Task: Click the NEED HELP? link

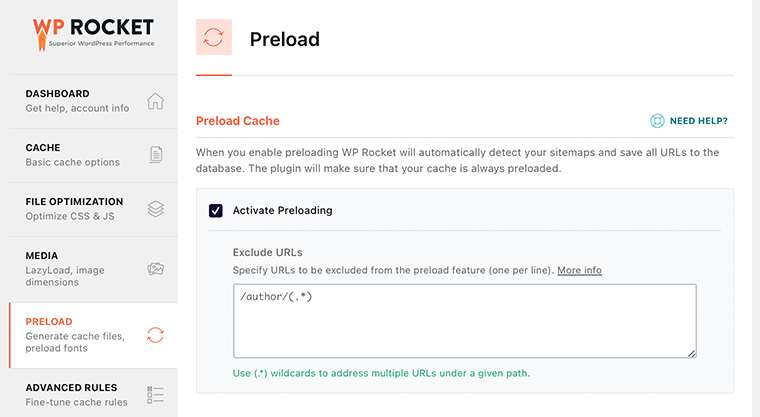Action: coord(698,121)
